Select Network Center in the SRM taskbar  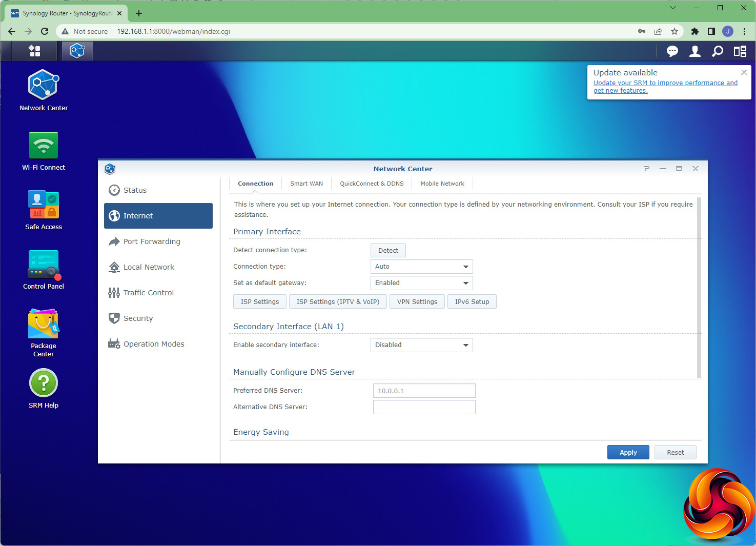[77, 51]
